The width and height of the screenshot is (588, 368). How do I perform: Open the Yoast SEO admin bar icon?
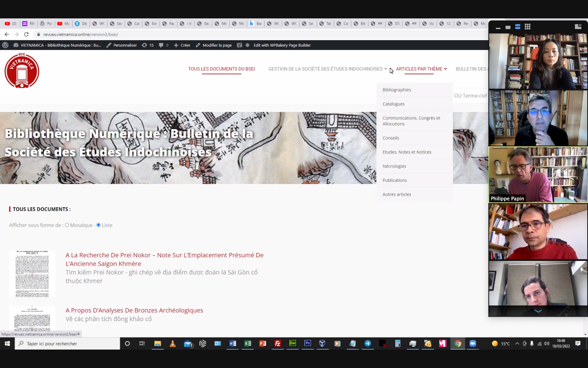click(239, 45)
